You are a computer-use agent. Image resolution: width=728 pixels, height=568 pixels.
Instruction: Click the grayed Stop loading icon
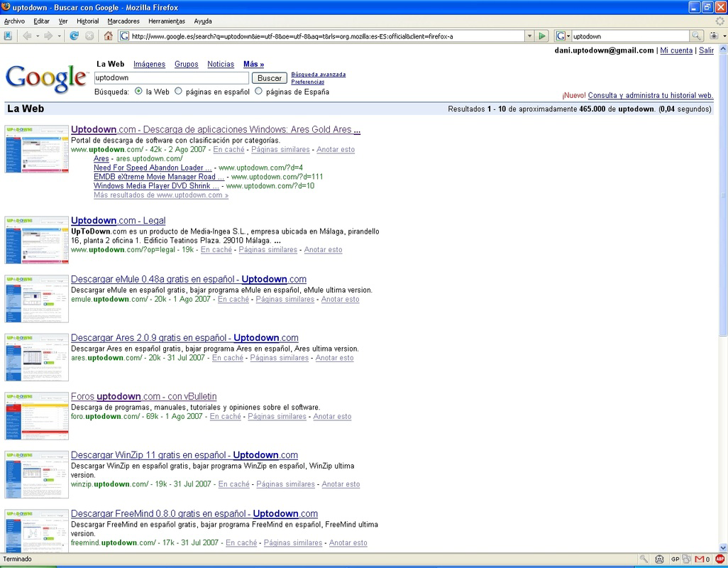pos(89,35)
